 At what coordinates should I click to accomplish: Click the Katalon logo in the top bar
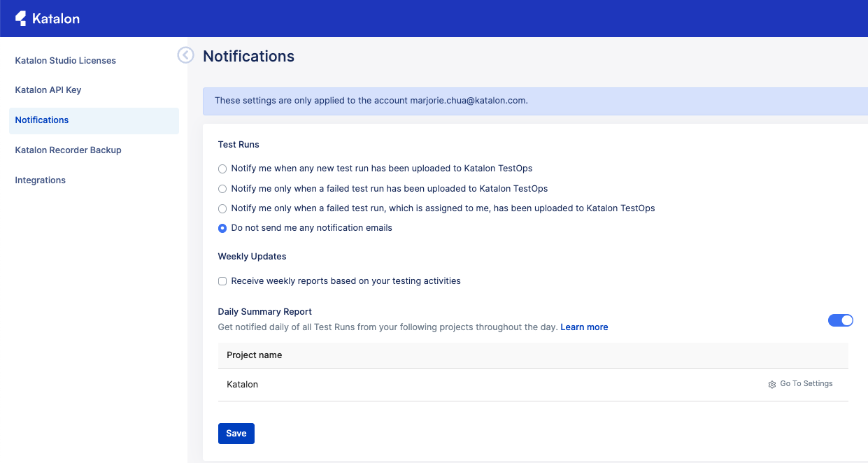pyautogui.click(x=48, y=18)
